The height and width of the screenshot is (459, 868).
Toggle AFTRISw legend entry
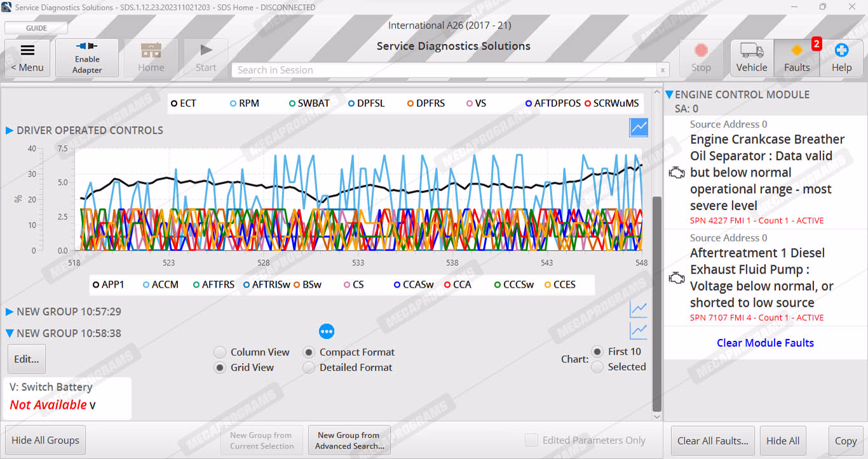tap(267, 284)
